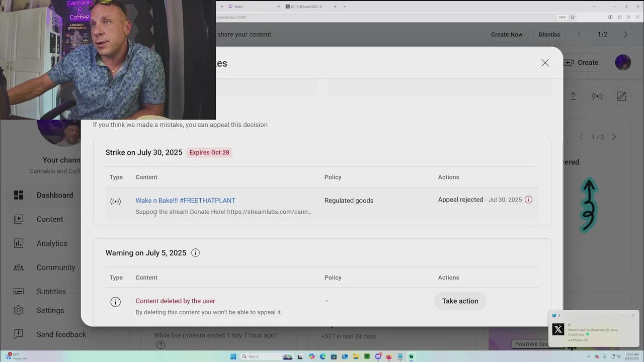Select the 200% zoom indicator in the address bar

point(562,17)
